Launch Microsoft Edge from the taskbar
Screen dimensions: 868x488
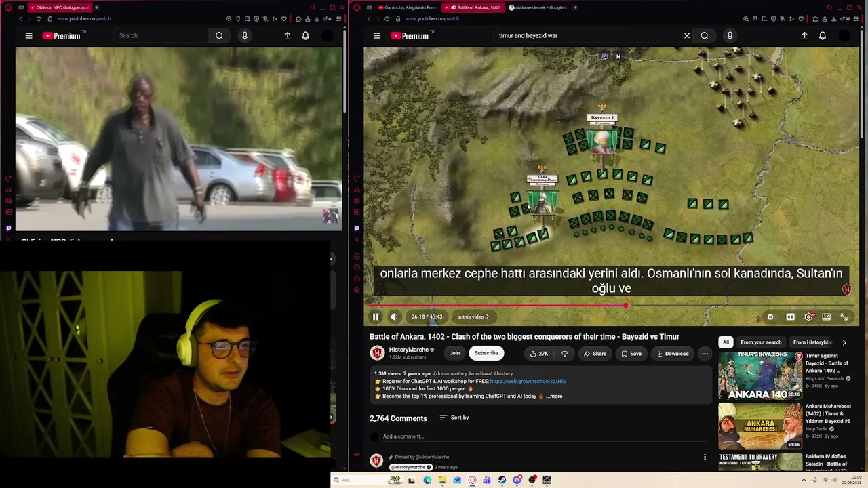427,480
